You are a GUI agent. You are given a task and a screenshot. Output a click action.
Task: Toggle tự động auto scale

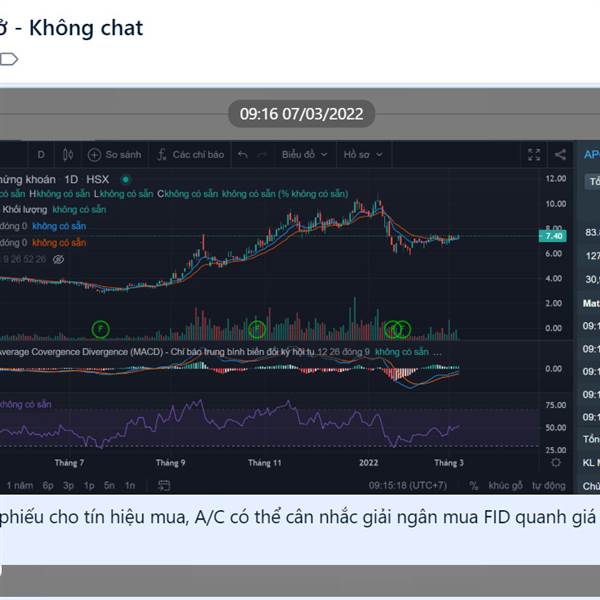coord(549,486)
